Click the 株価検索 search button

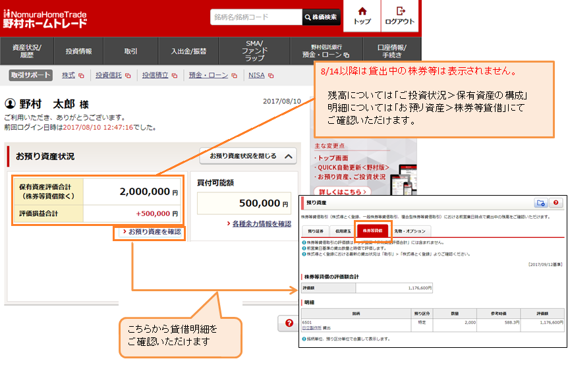[x=321, y=17]
